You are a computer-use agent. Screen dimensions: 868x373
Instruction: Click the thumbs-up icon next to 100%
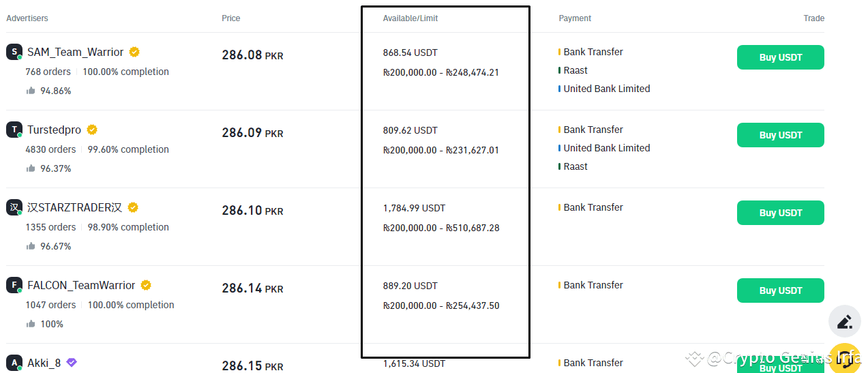pos(31,324)
